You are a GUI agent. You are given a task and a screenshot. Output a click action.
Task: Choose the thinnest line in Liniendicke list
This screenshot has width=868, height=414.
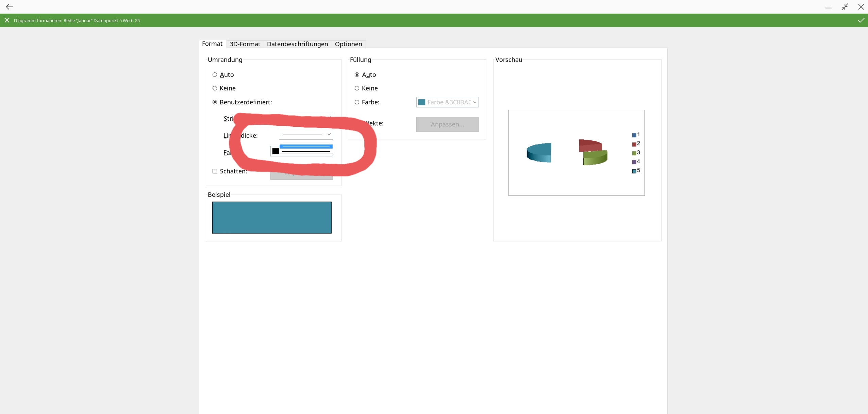[x=306, y=142]
